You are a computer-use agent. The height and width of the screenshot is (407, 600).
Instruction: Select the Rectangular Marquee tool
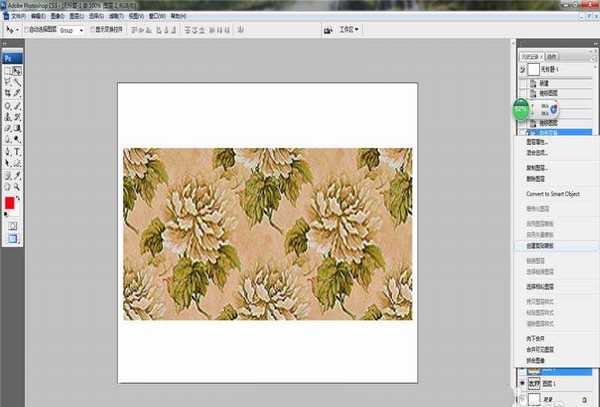tap(8, 71)
